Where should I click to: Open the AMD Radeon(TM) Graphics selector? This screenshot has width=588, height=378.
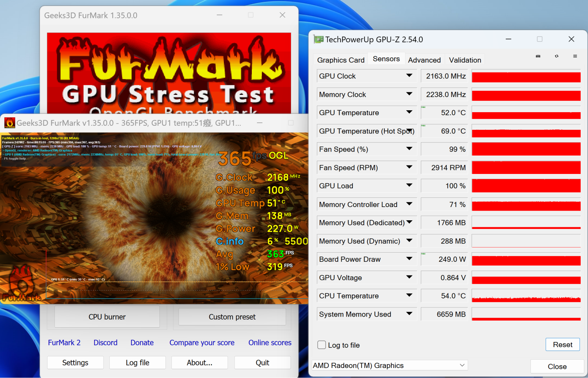pos(389,365)
